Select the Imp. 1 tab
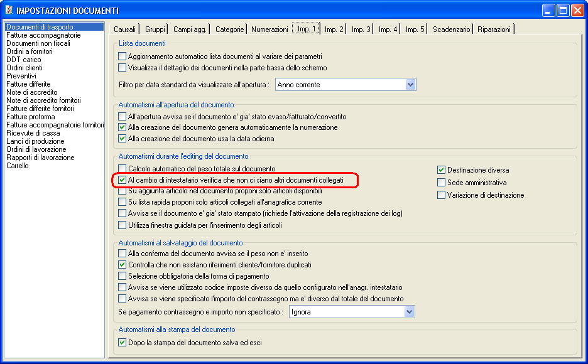This screenshot has height=364, width=588. click(306, 28)
